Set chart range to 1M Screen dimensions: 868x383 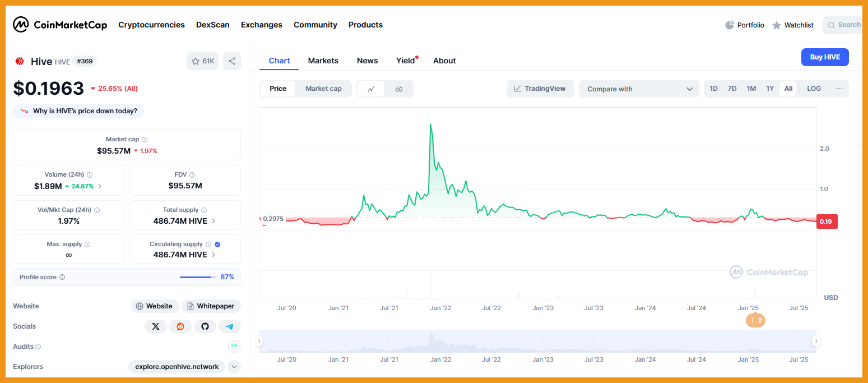pos(751,89)
